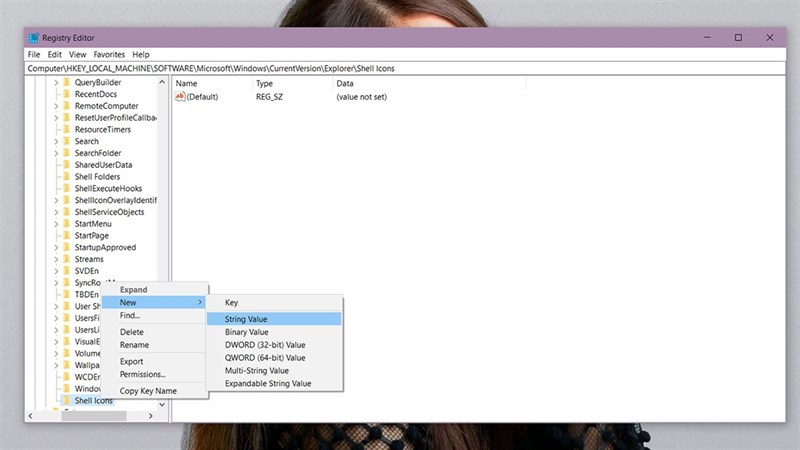Choose Permissions... in the context menu
800x450 pixels.
(154, 374)
